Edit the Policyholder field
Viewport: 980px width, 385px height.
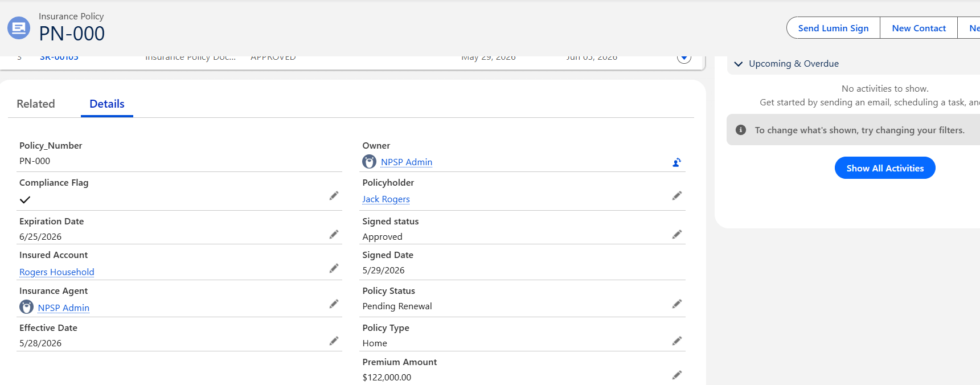676,196
